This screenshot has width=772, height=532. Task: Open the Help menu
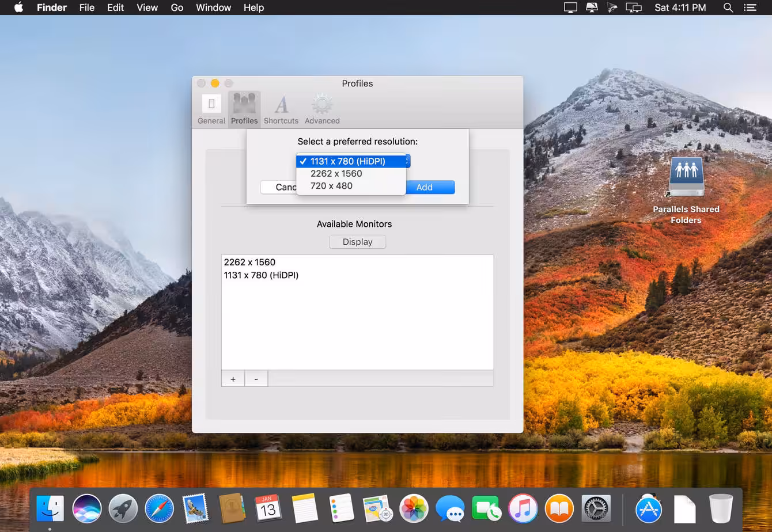(253, 7)
